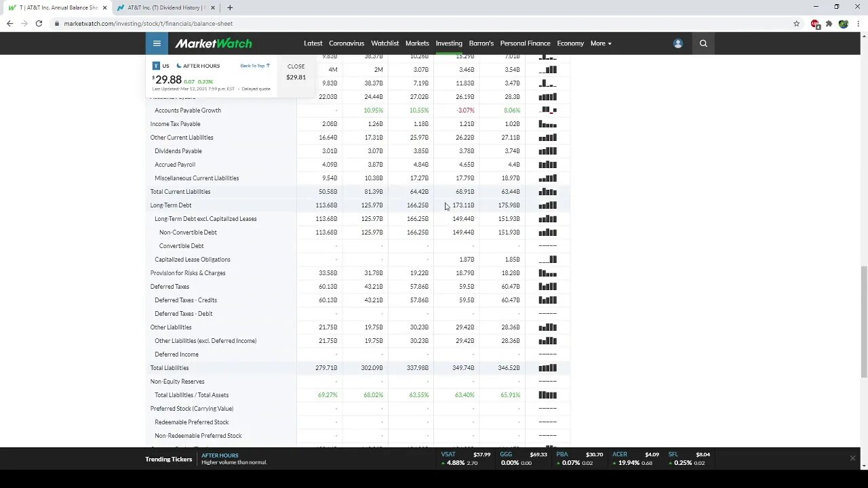This screenshot has height=488, width=868.
Task: Click the Income Tax Payable trend chart
Action: (x=547, y=124)
